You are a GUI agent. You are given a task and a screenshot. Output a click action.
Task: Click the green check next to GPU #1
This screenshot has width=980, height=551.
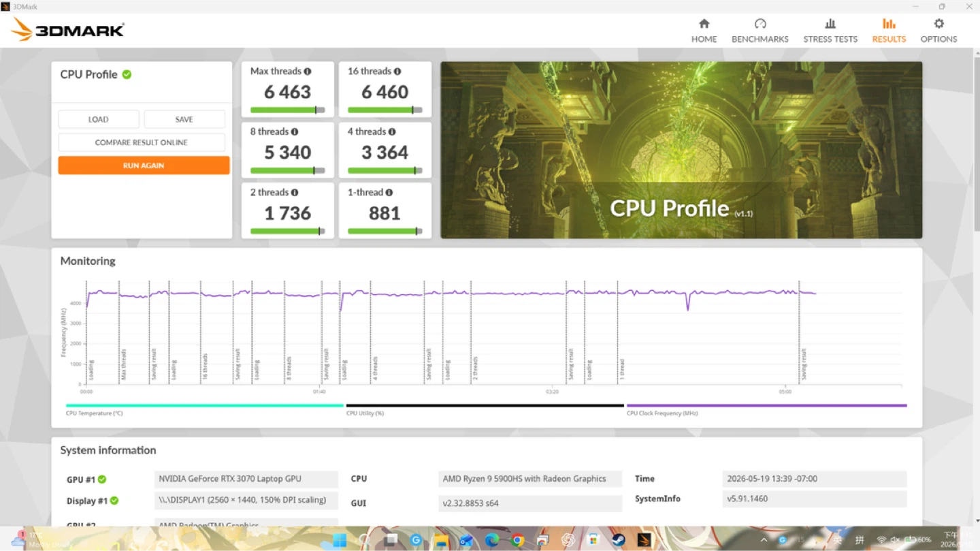click(x=102, y=479)
